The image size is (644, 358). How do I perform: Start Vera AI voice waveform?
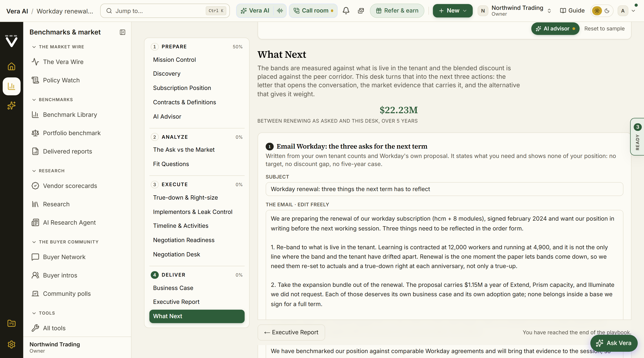pyautogui.click(x=280, y=11)
